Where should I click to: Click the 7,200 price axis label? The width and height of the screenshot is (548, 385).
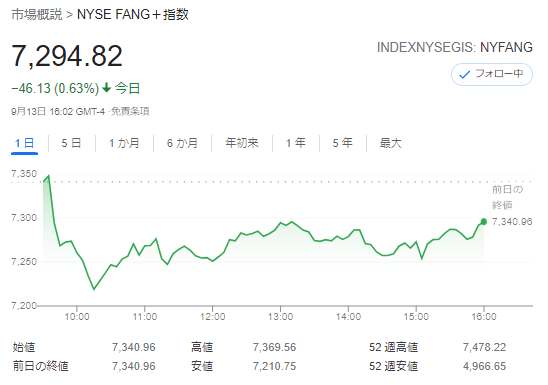tap(24, 306)
